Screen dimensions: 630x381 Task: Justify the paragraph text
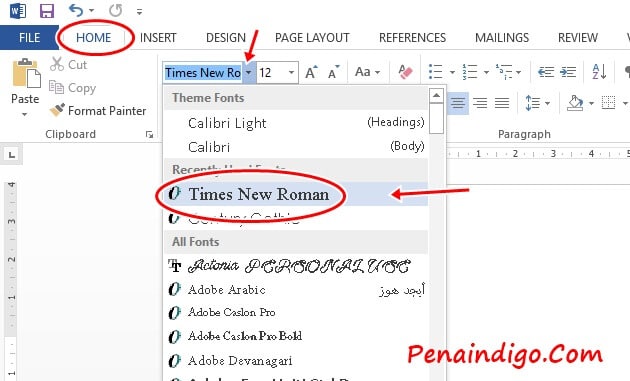pyautogui.click(x=502, y=103)
